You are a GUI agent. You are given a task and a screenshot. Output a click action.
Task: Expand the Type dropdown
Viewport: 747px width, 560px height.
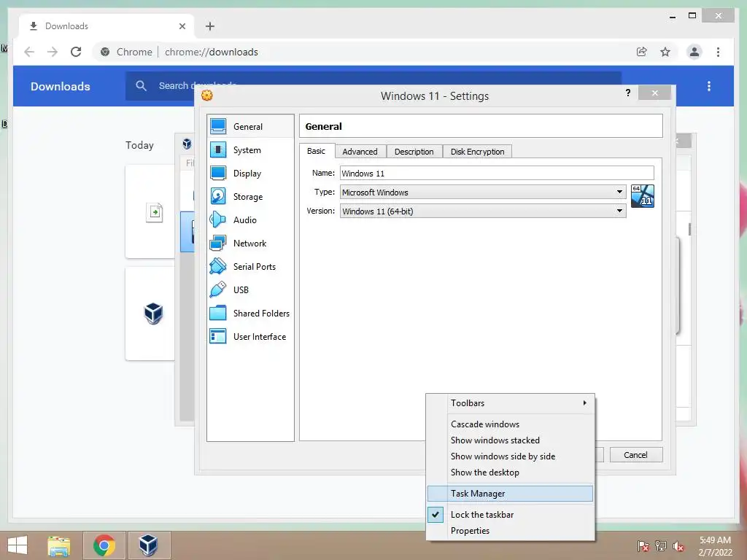point(619,192)
